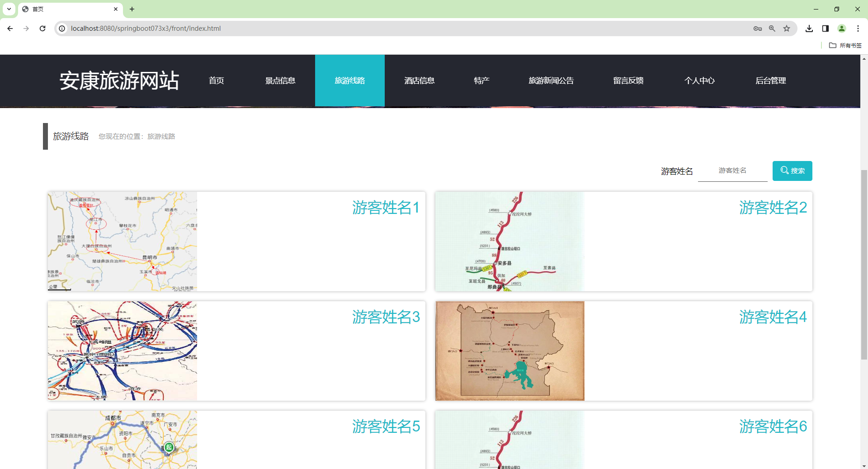Open the 个人中心 navigation item
Screen dimensions: 868x469
coord(699,81)
